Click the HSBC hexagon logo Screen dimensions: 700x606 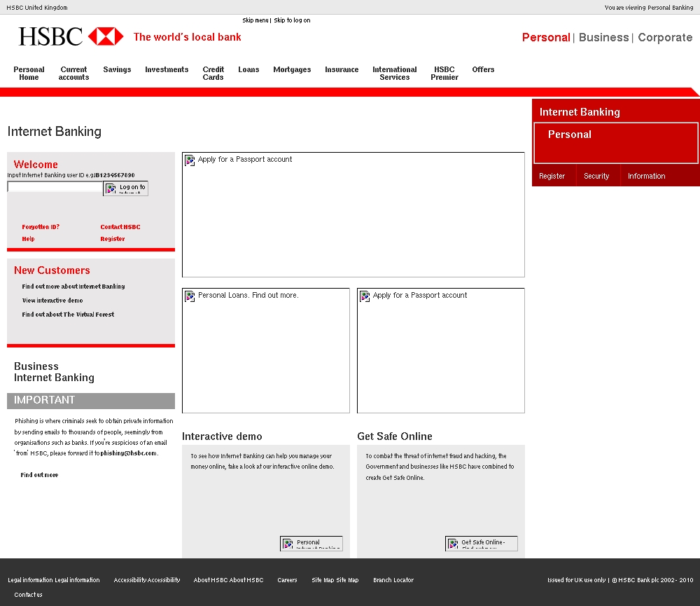click(x=106, y=36)
